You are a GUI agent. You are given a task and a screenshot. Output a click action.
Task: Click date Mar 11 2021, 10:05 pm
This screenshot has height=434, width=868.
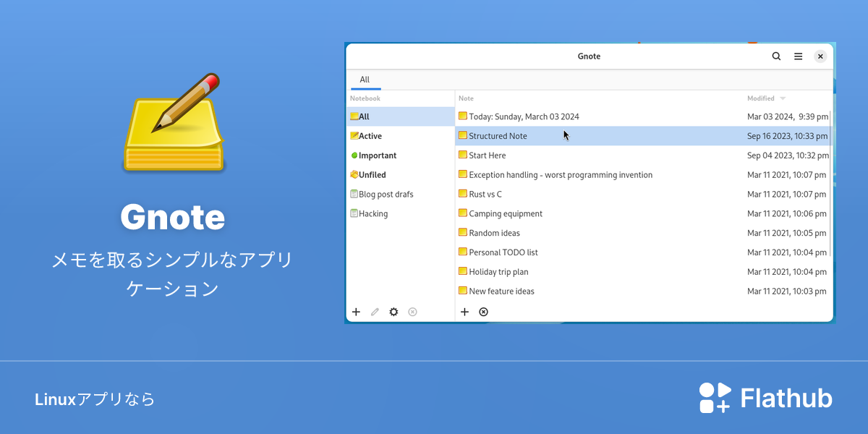(787, 234)
